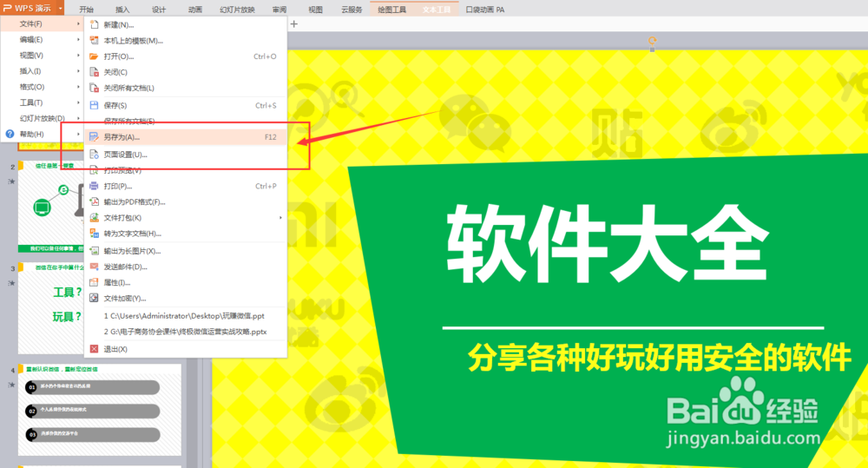Image resolution: width=868 pixels, height=468 pixels.
Task: Click the 打开(O) folder icon
Action: pyautogui.click(x=94, y=56)
